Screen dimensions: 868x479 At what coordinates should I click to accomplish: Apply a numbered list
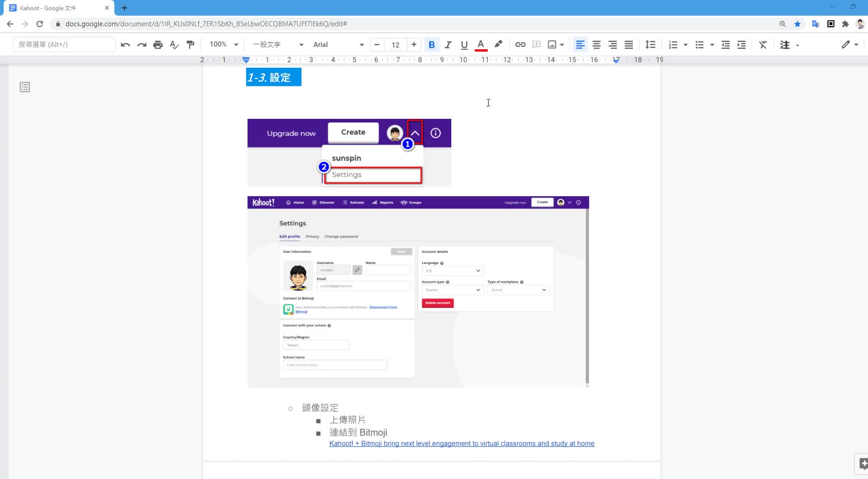coord(673,44)
